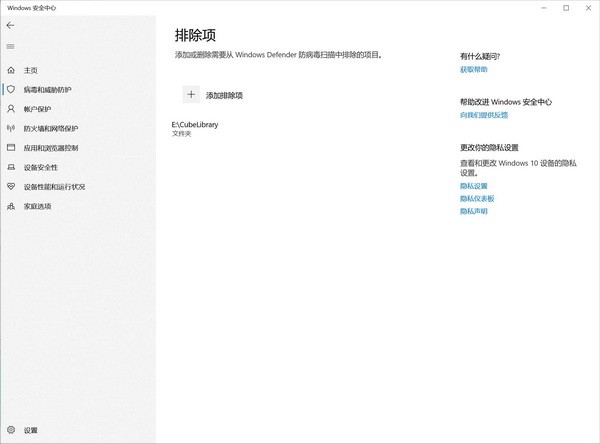Open the 隐私设置 link
The height and width of the screenshot is (444, 600).
(474, 186)
